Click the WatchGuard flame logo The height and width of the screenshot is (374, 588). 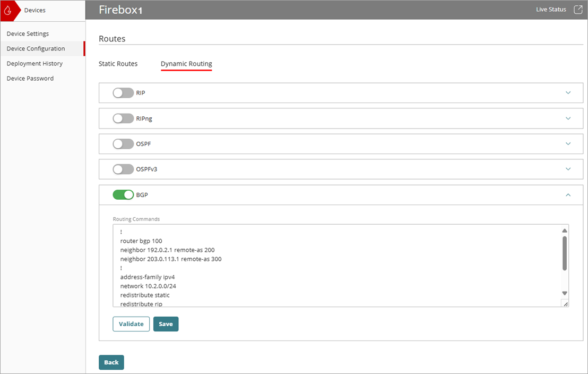[7, 10]
